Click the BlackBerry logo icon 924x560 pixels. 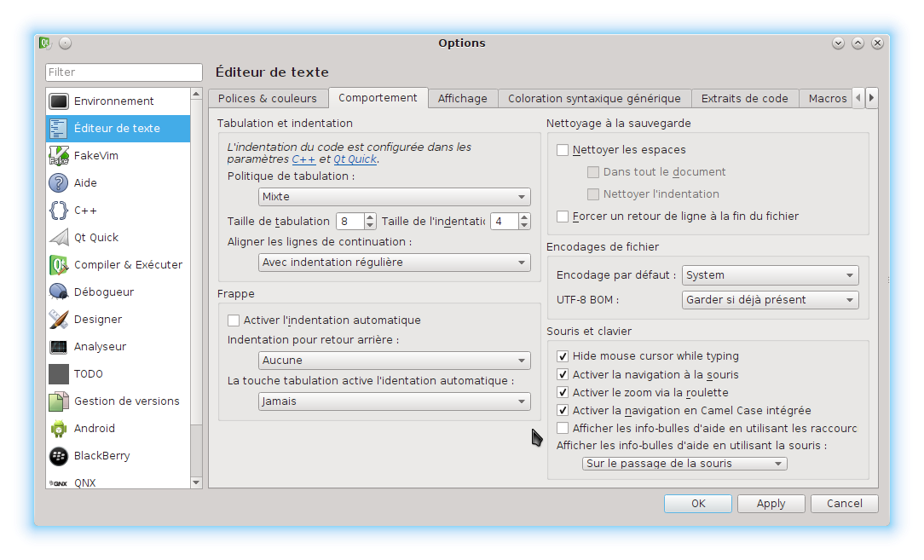point(58,456)
